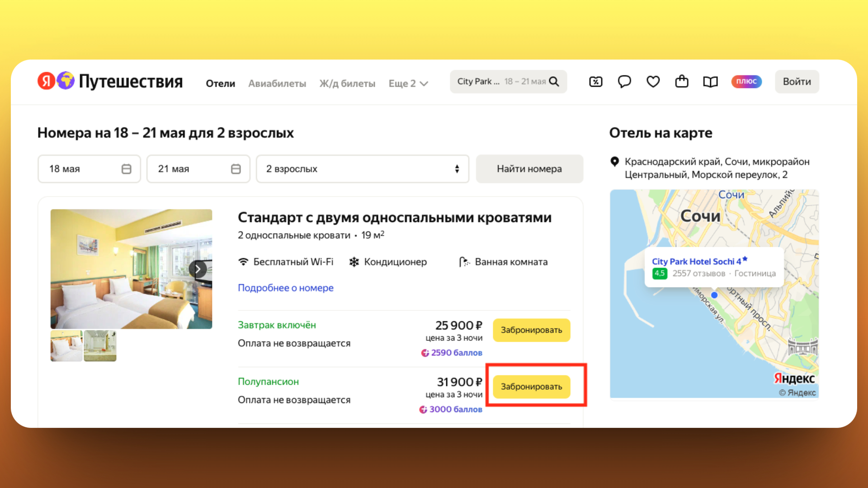
Task: Open the promotions percent icon in the header
Action: pyautogui.click(x=596, y=81)
